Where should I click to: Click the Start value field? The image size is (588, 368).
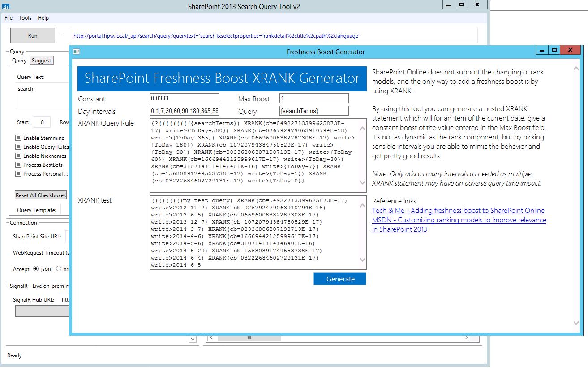pyautogui.click(x=42, y=122)
